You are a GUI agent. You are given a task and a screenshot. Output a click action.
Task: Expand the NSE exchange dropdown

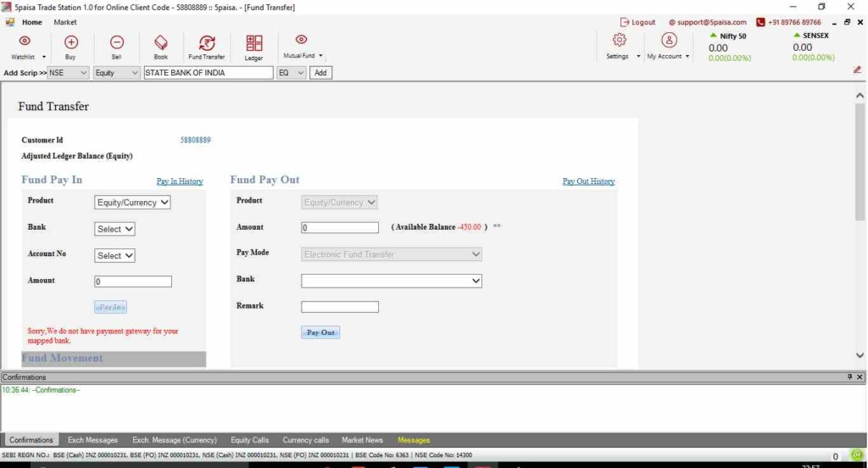click(69, 73)
